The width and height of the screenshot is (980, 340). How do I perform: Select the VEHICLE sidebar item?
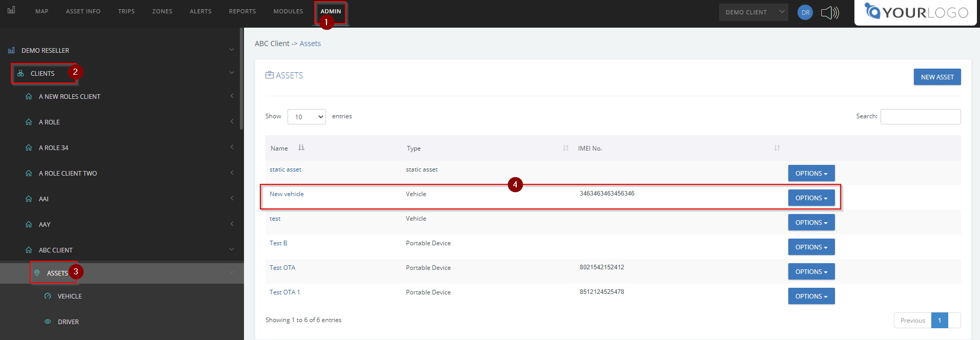70,296
